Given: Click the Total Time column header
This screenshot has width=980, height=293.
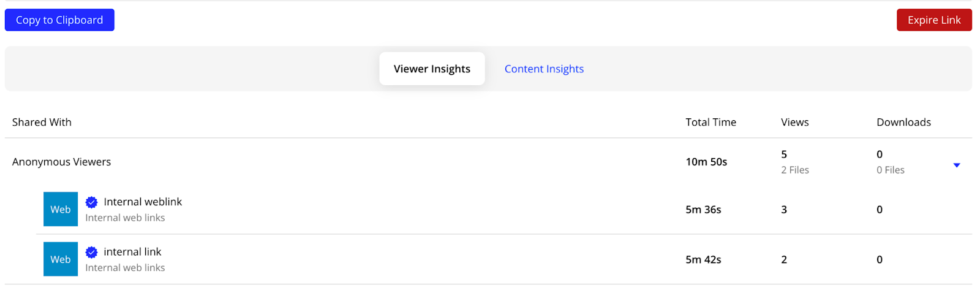Looking at the screenshot, I should (710, 122).
